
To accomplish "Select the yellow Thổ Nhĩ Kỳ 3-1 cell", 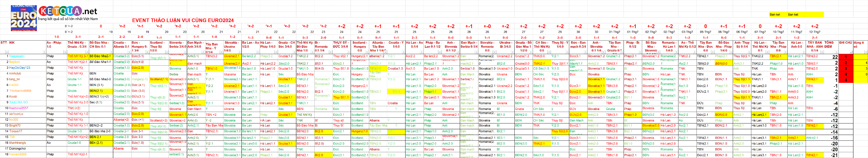I will 78,57.
